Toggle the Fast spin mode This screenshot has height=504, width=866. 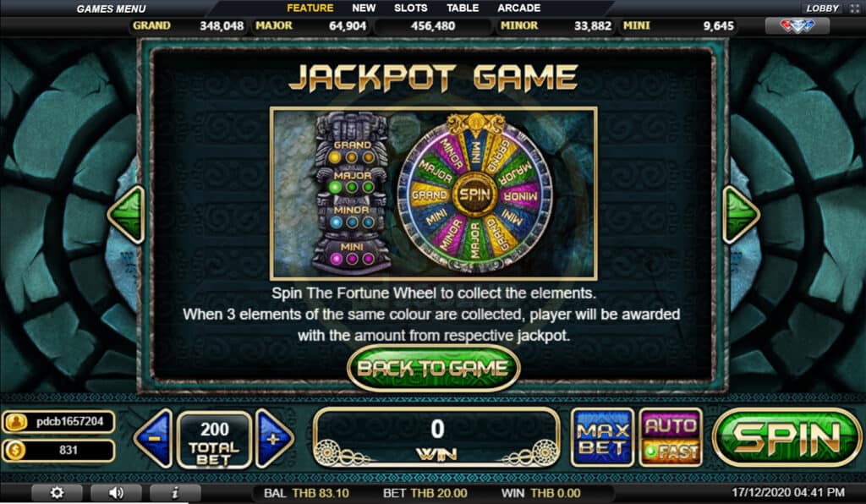[671, 452]
